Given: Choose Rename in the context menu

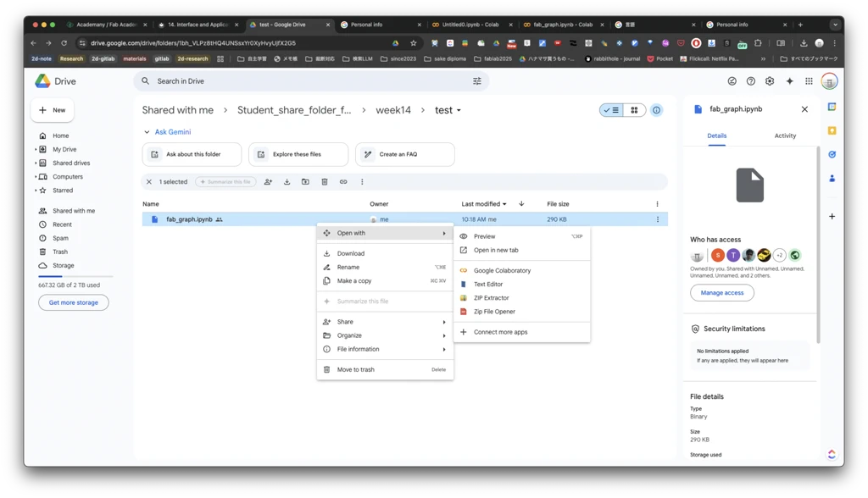Looking at the screenshot, I should click(x=385, y=268).
